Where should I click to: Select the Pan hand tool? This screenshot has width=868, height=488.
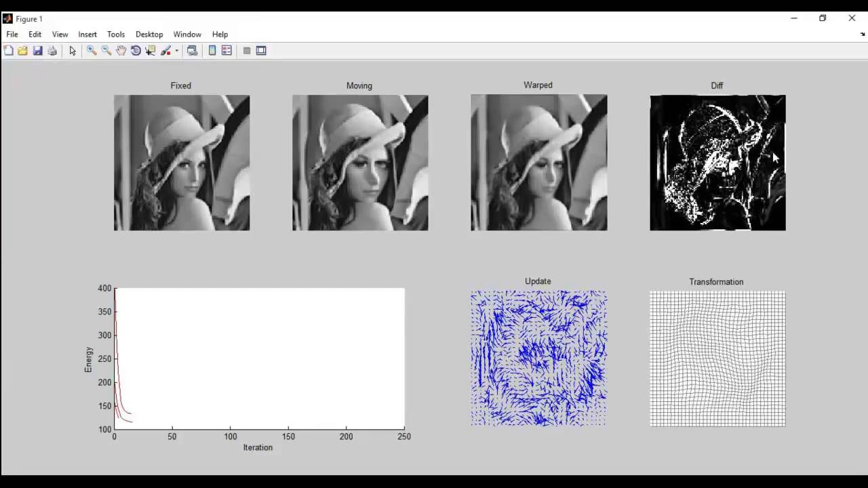[x=121, y=51]
